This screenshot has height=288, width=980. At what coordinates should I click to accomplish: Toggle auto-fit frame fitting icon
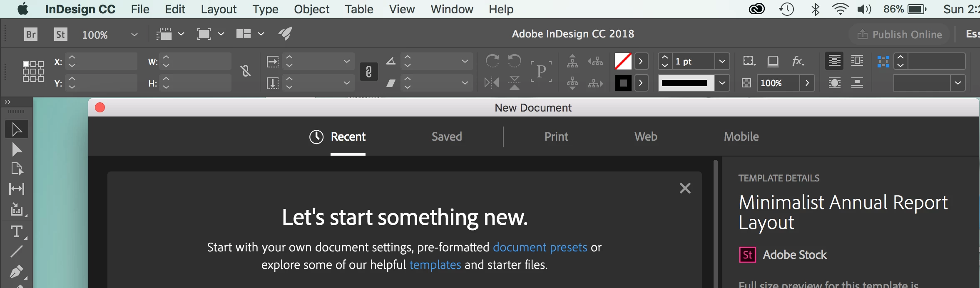(x=883, y=61)
